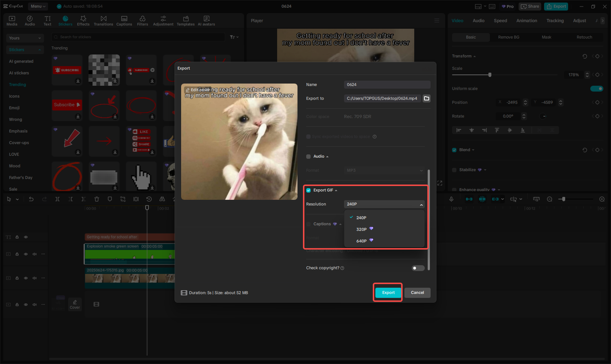Disable the Uniform scale toggle
Image resolution: width=611 pixels, height=364 pixels.
(x=597, y=88)
